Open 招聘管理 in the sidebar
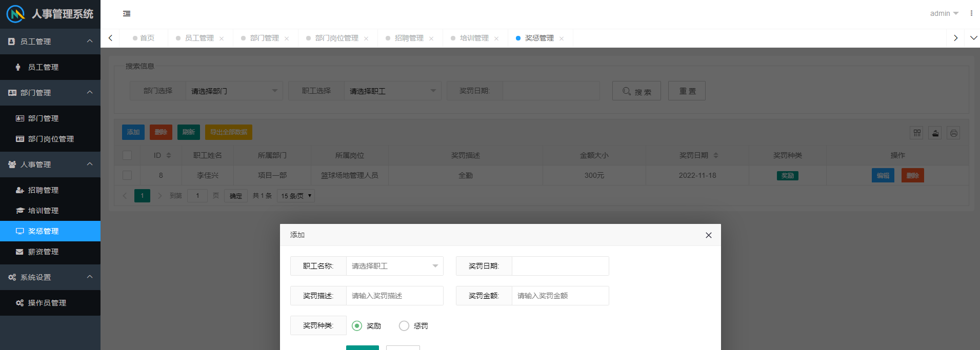 43,190
